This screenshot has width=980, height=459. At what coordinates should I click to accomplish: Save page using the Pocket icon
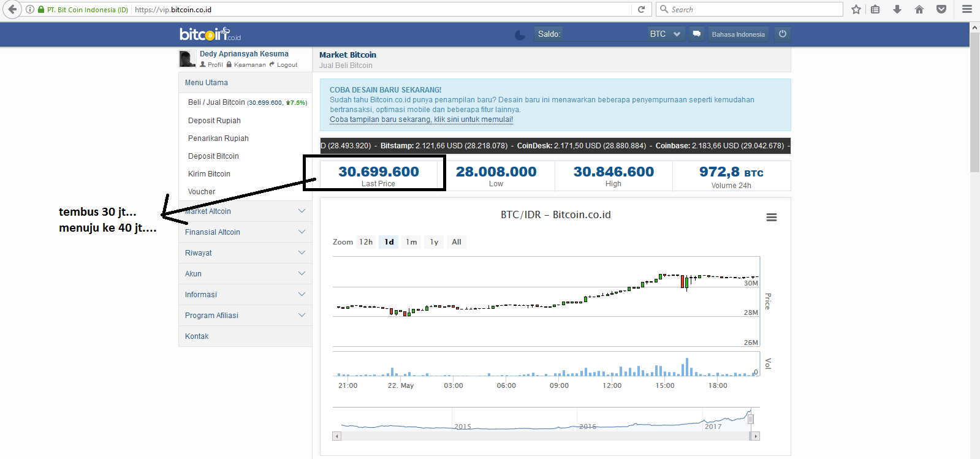pyautogui.click(x=941, y=9)
